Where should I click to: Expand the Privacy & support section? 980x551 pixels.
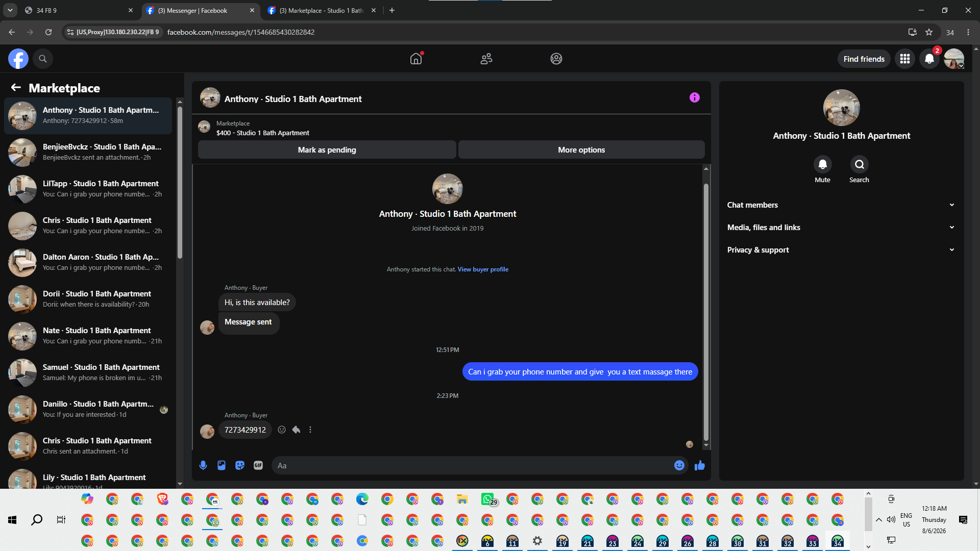[841, 250]
